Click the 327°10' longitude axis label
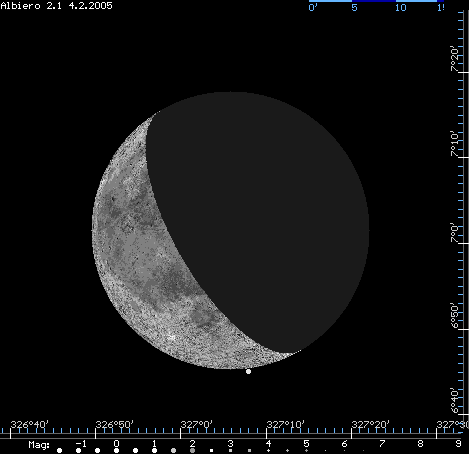The width and height of the screenshot is (469, 454). click(x=286, y=424)
